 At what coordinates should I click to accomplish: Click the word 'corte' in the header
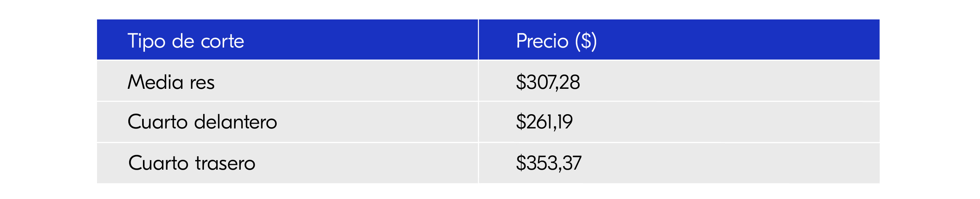tap(223, 41)
